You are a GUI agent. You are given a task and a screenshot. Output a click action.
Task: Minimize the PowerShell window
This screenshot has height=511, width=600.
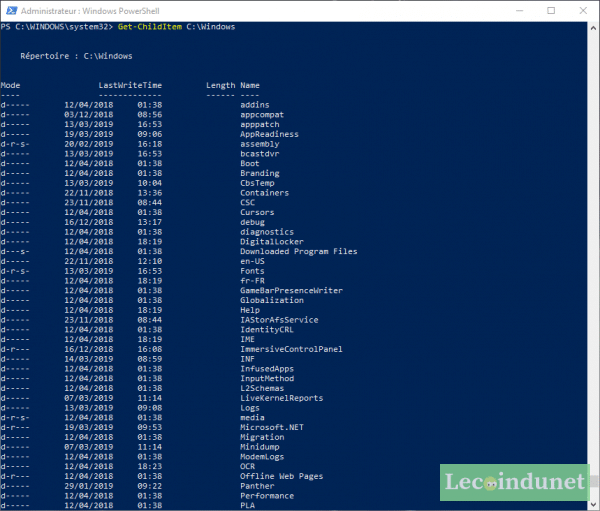click(519, 11)
